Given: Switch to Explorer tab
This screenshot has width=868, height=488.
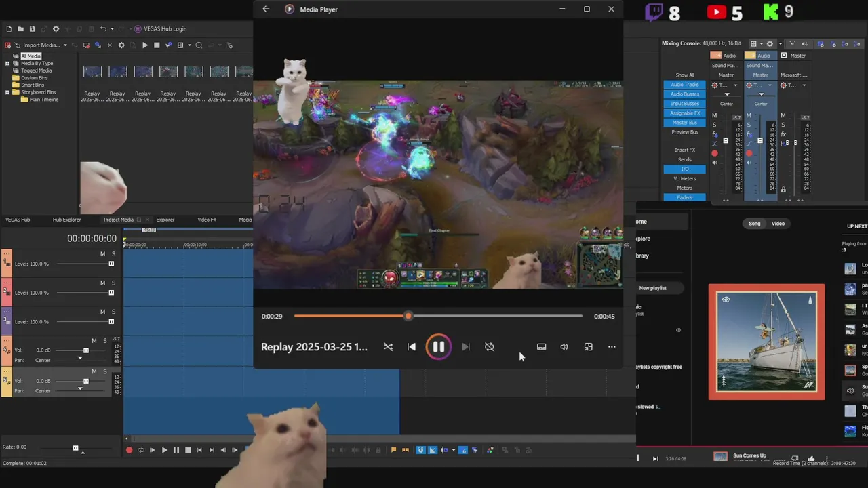Looking at the screenshot, I should [165, 220].
